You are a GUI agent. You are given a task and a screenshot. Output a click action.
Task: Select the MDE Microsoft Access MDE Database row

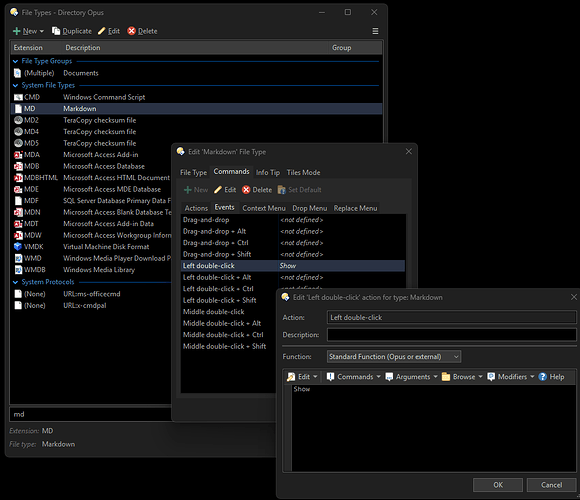pos(92,189)
